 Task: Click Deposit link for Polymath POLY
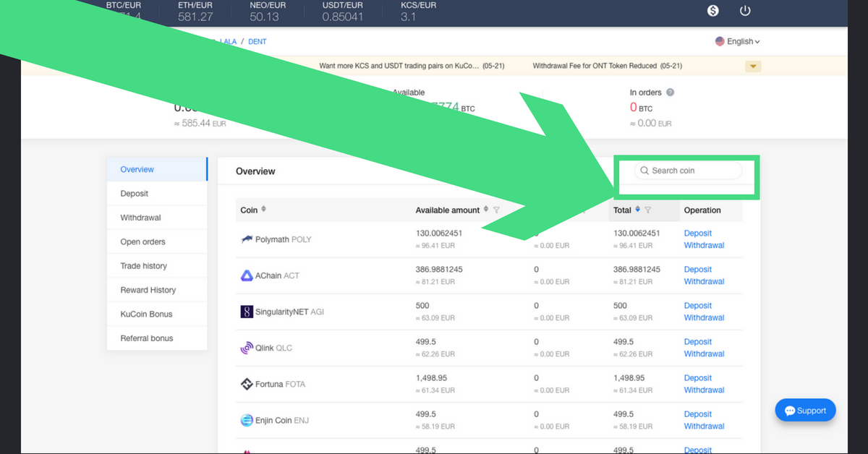point(698,234)
